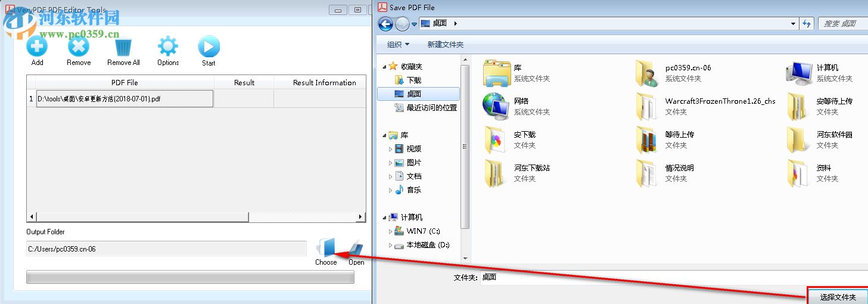
Task: Click the sidebar vertical scrollbar
Action: tap(466, 148)
